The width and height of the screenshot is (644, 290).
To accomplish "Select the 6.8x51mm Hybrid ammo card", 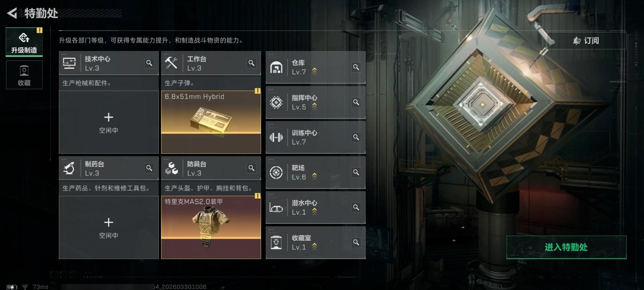I will coord(211,122).
